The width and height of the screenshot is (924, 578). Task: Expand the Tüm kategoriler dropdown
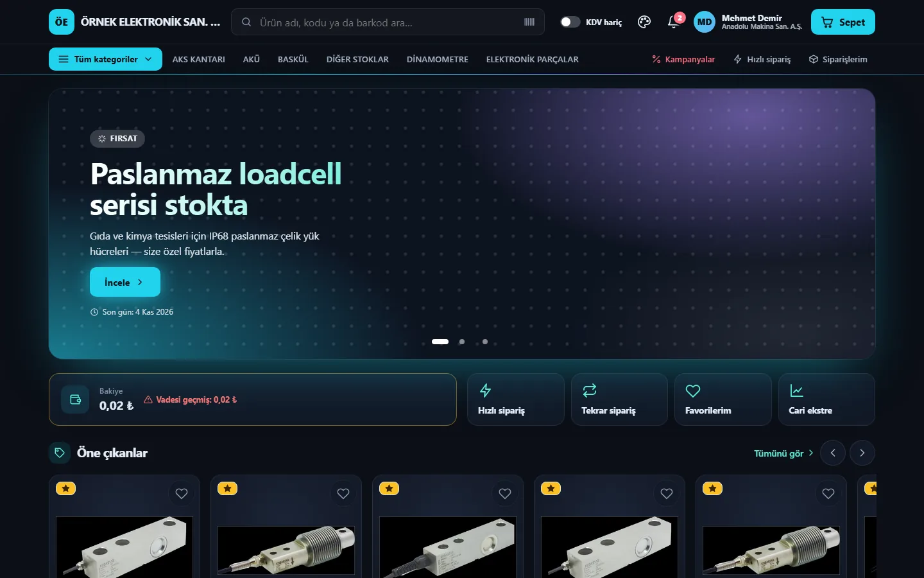(105, 59)
